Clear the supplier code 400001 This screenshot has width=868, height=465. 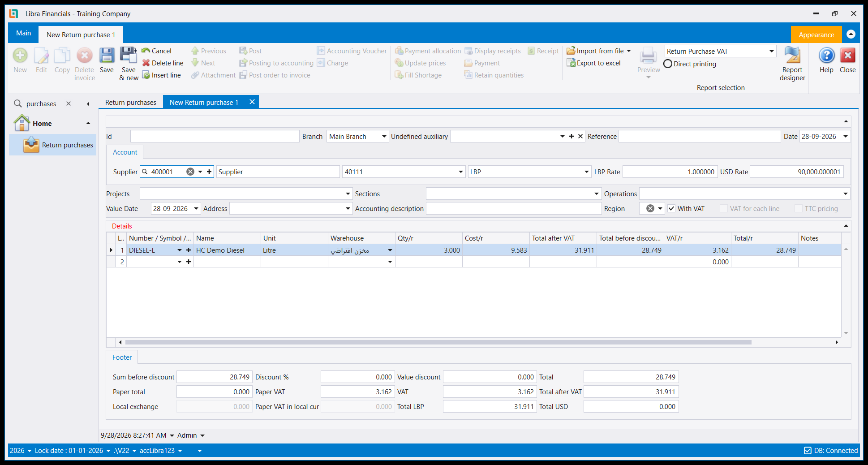[x=190, y=172]
